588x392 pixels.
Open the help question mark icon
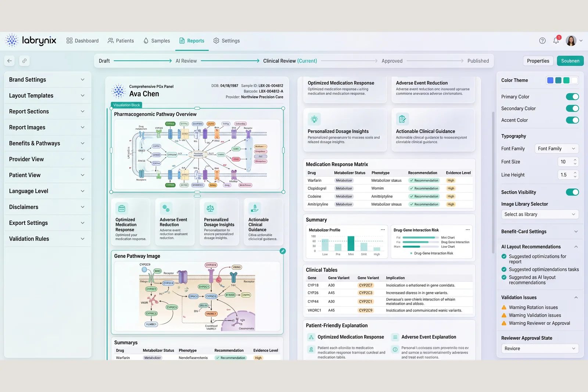[x=542, y=41]
